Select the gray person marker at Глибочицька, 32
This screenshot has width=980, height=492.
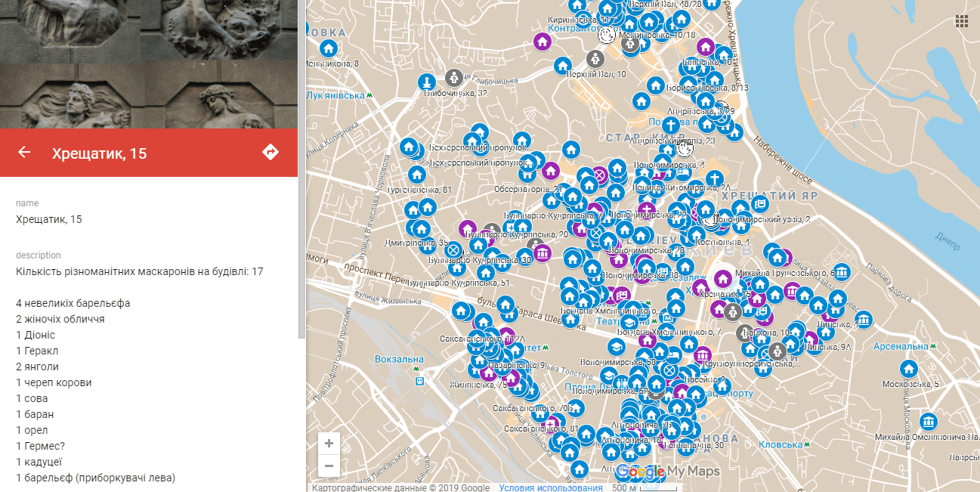click(453, 77)
